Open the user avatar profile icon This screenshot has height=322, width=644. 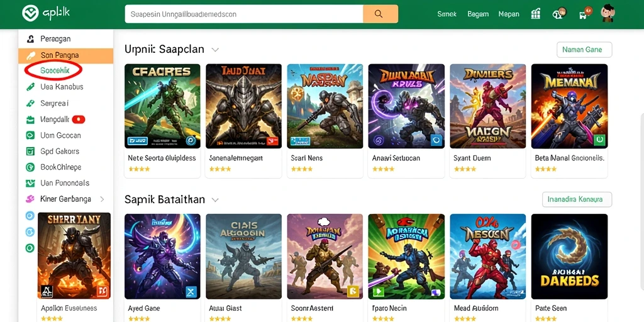607,14
